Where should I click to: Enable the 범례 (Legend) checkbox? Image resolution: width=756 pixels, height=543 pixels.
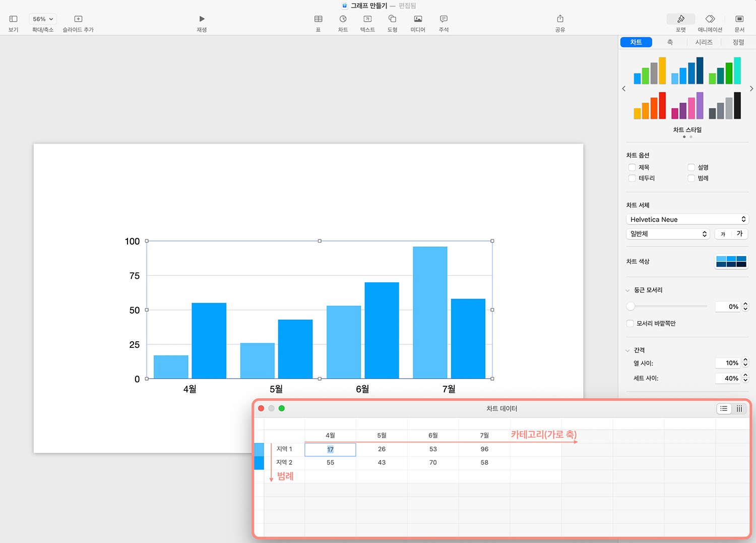[x=691, y=178]
